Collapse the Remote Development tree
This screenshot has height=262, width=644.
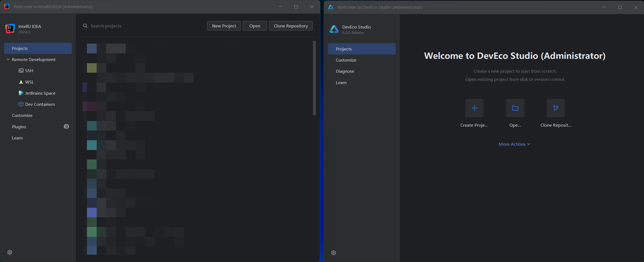[8, 59]
